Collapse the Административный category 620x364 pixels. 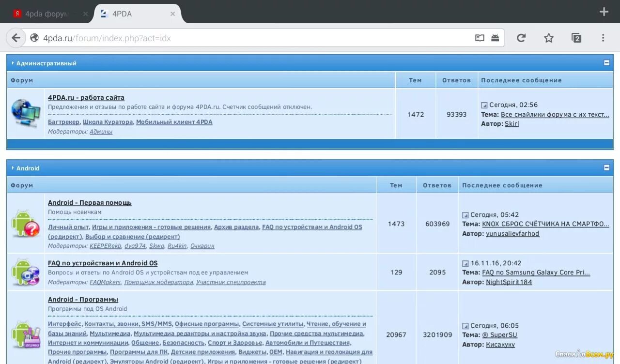click(x=606, y=63)
